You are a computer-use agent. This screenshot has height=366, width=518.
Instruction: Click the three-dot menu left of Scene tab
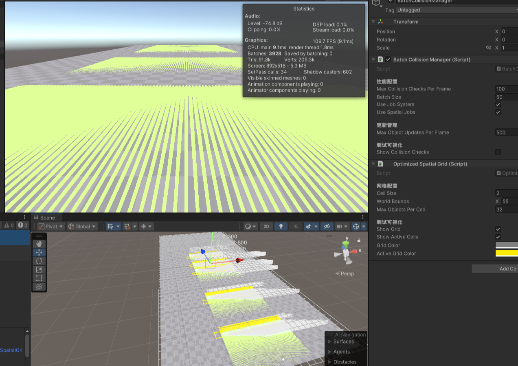tap(24, 217)
